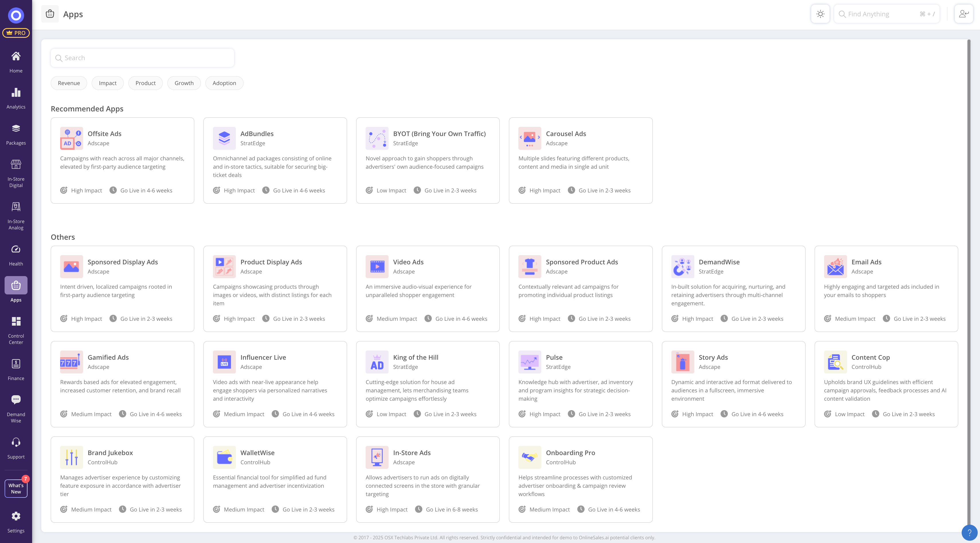
Task: Open the What's New panel
Action: point(16,488)
